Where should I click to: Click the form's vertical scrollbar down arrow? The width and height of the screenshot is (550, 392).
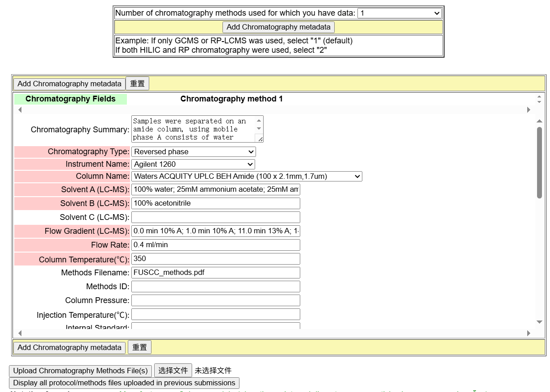(x=539, y=322)
